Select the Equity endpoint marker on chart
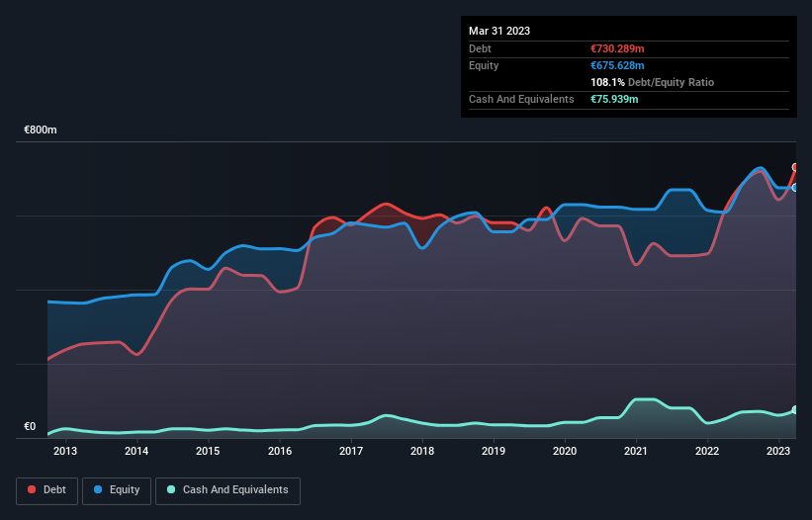Image resolution: width=812 pixels, height=520 pixels. [x=795, y=187]
